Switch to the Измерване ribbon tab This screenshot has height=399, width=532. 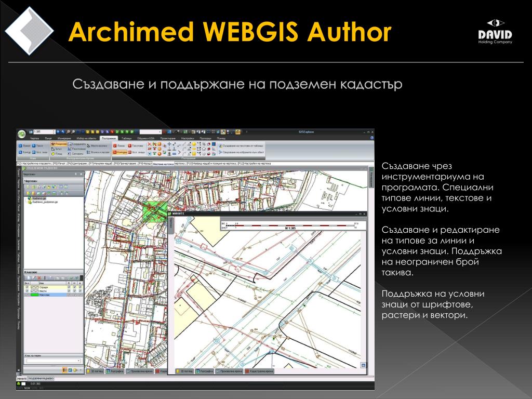[x=64, y=138]
